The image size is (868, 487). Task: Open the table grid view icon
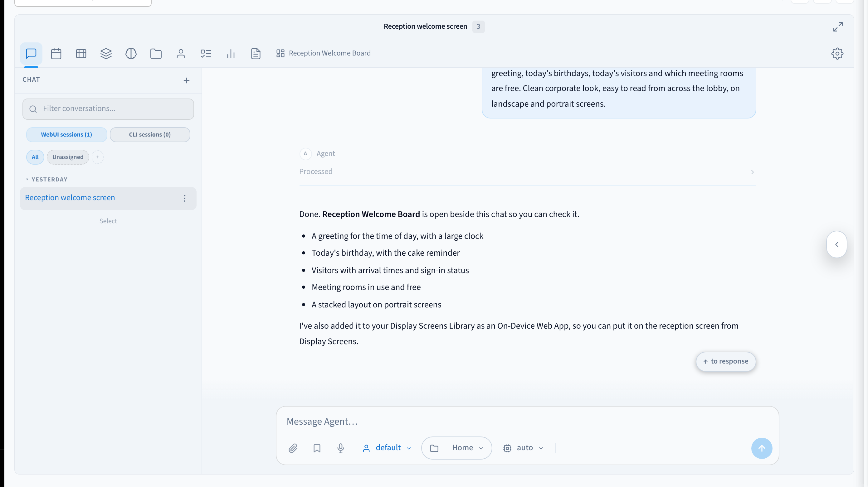click(x=81, y=53)
